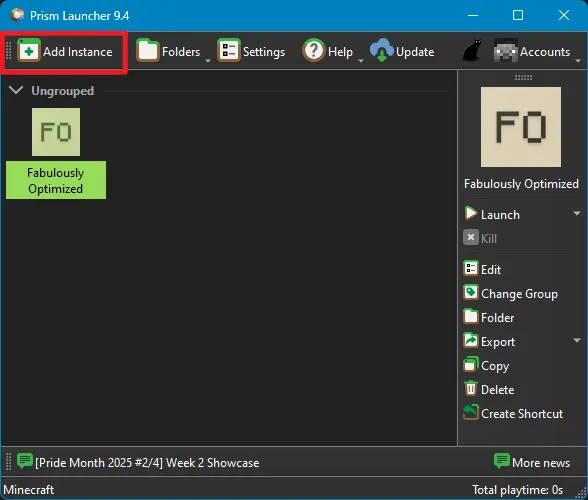The image size is (588, 500).
Task: Click the Total playtime status text
Action: point(517,489)
